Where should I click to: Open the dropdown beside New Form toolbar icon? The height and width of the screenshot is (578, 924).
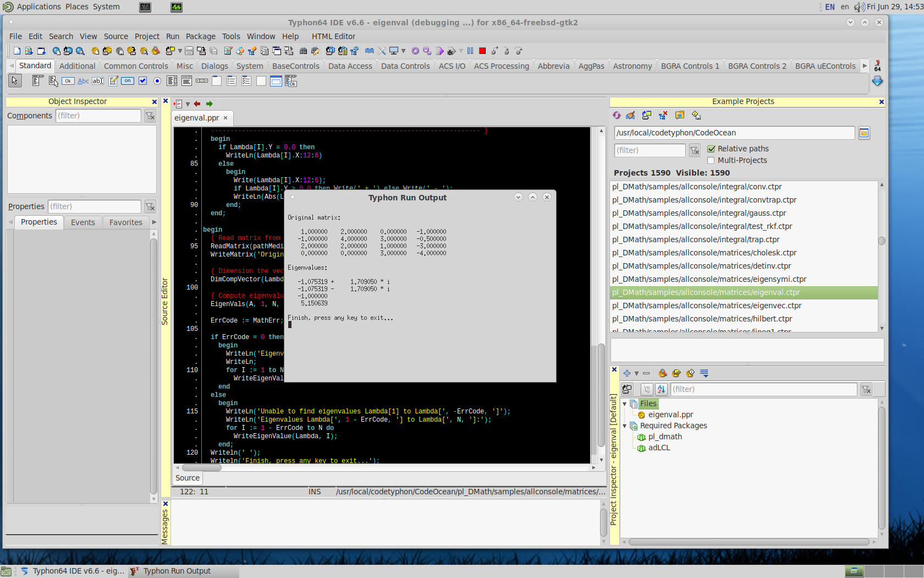tap(180, 51)
